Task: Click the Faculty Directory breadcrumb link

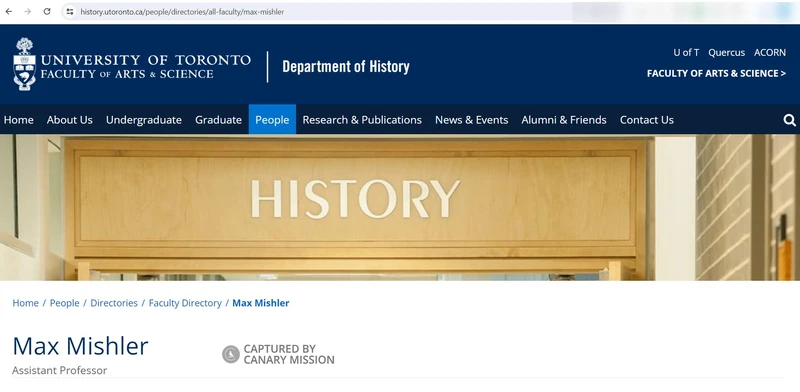Action: (x=185, y=303)
